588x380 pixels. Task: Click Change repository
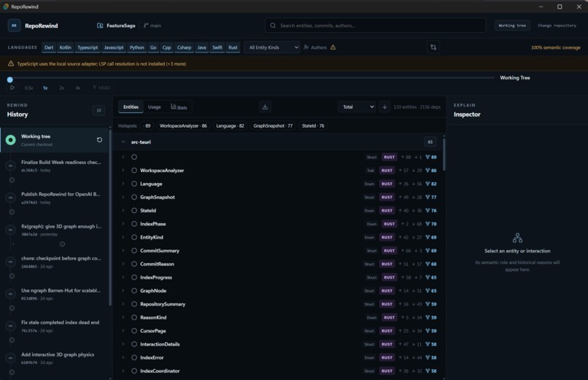coord(557,26)
